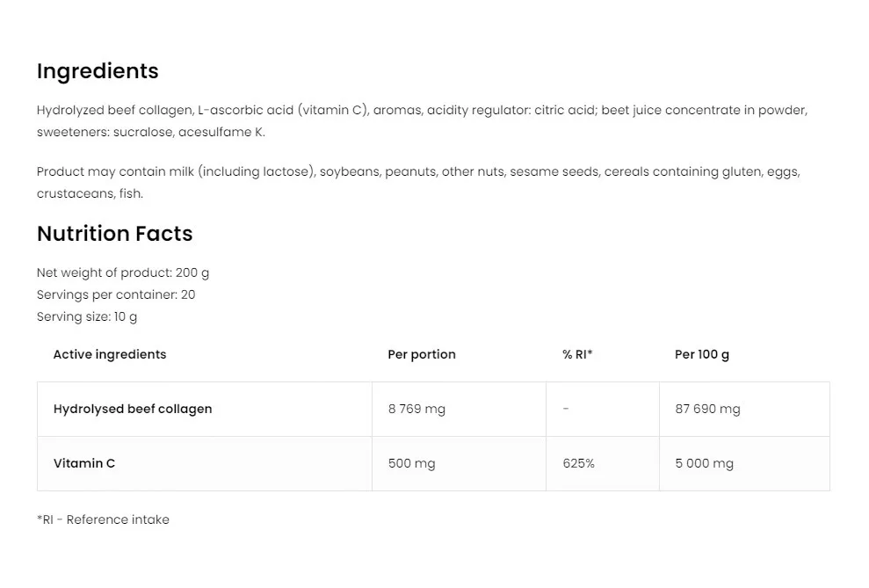
Task: Click the 625% reference intake cell
Action: tap(578, 463)
